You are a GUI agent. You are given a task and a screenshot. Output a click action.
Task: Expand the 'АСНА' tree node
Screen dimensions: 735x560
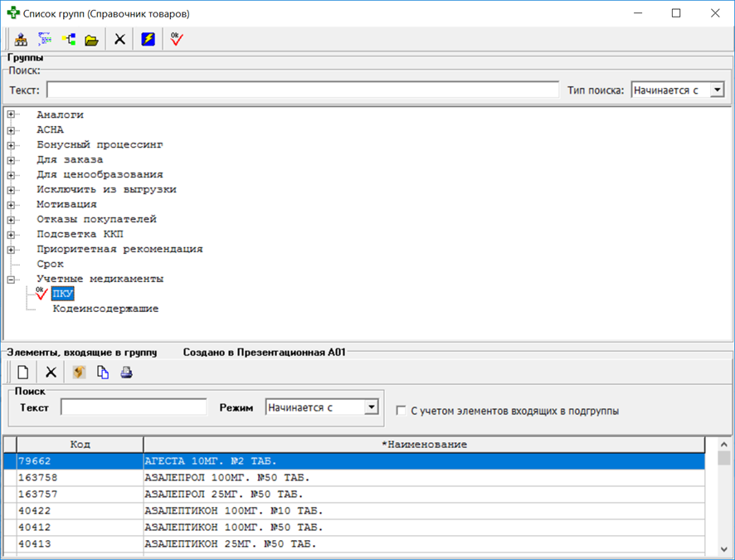pos(11,129)
